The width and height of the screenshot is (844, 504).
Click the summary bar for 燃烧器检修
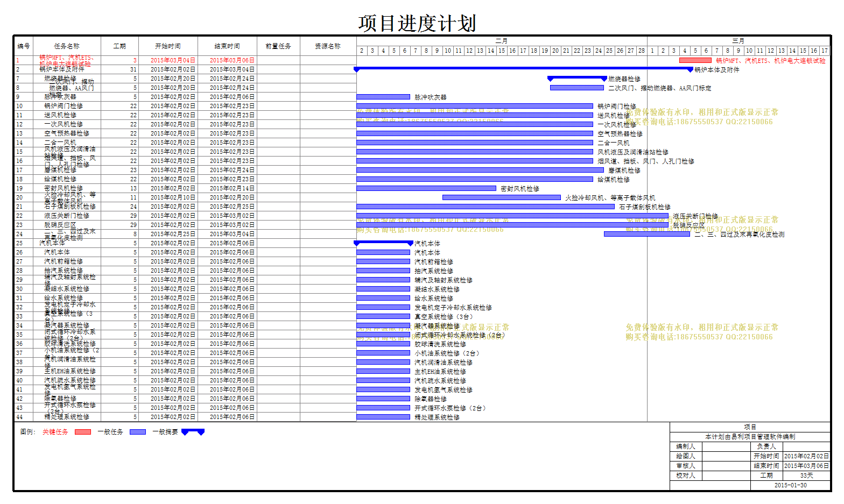577,78
